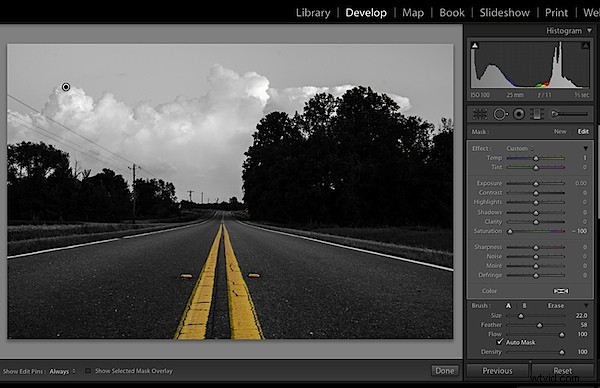Choose Edit mask mode
Screen dimensions: 600x388
tap(583, 132)
